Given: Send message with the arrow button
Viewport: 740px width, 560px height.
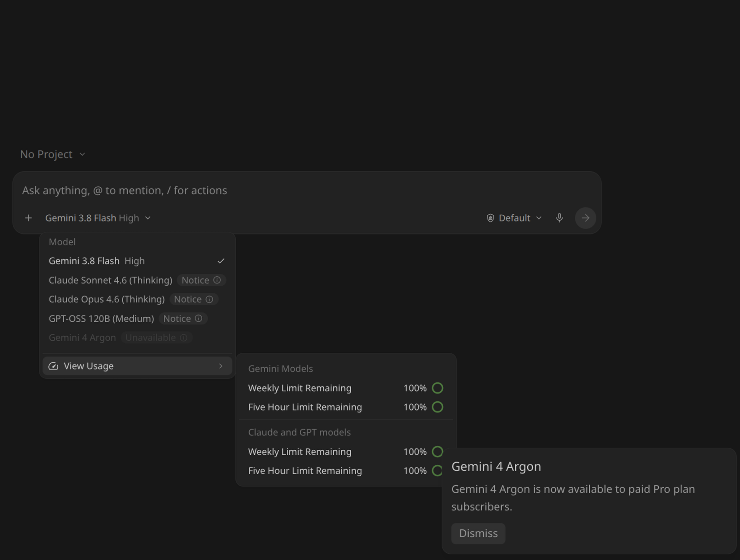Looking at the screenshot, I should tap(585, 218).
